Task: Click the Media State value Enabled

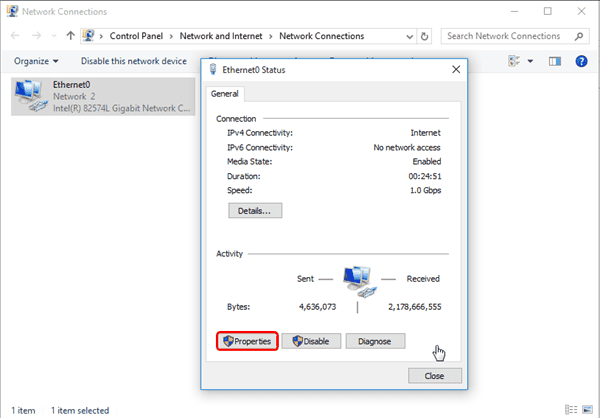Action: point(427,162)
